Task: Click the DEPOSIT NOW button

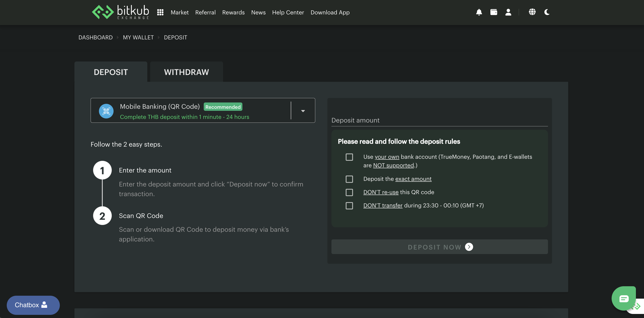Action: click(439, 247)
